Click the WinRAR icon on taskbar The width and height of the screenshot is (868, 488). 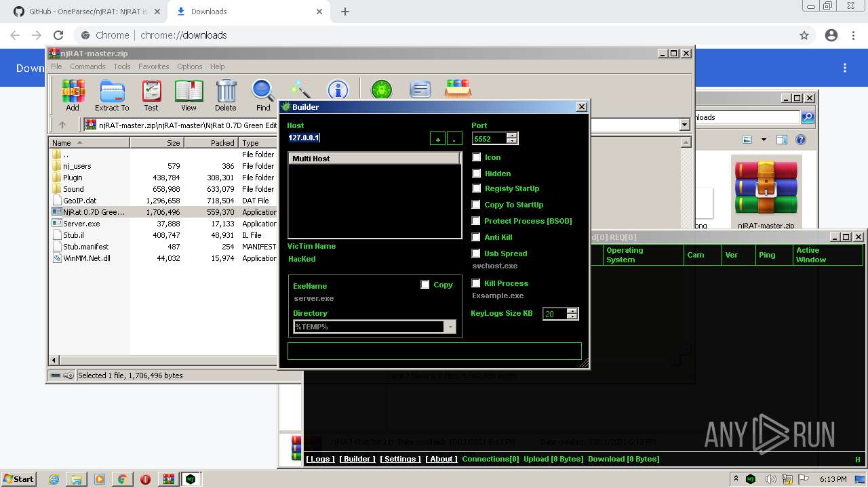168,479
